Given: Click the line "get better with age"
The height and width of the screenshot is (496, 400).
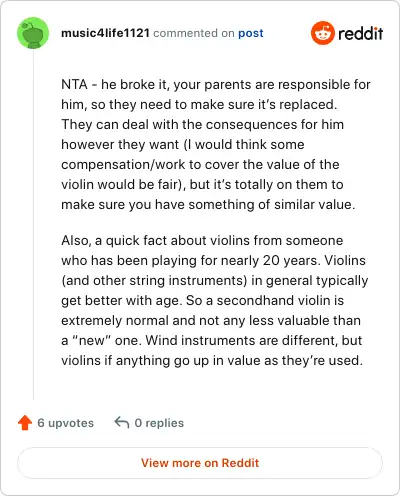Looking at the screenshot, I should coord(202,300).
